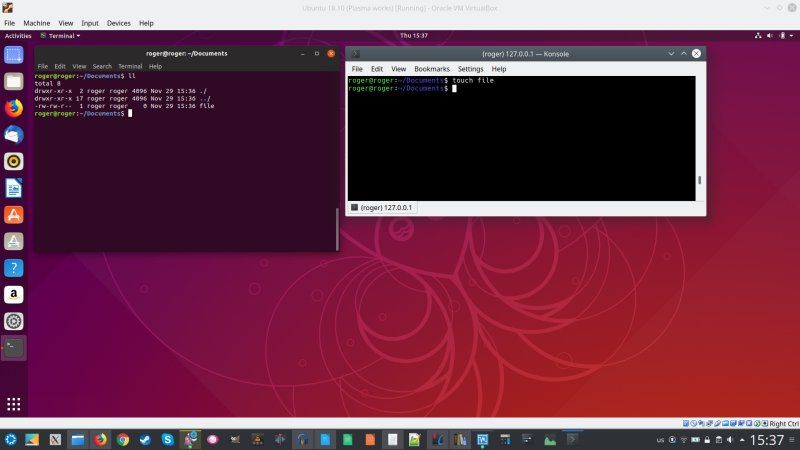
Task: Open the Help icon in dock
Action: click(x=14, y=268)
